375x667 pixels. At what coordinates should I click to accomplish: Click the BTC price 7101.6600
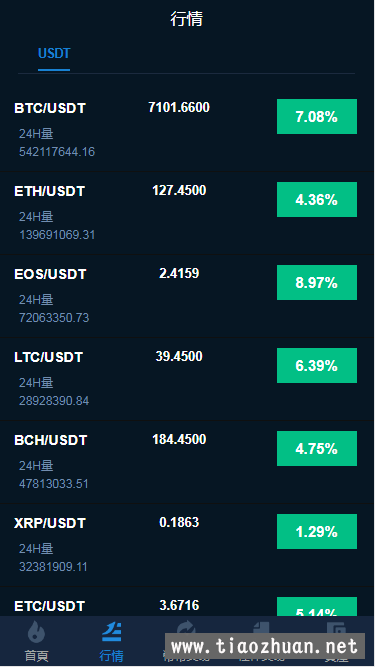click(179, 107)
